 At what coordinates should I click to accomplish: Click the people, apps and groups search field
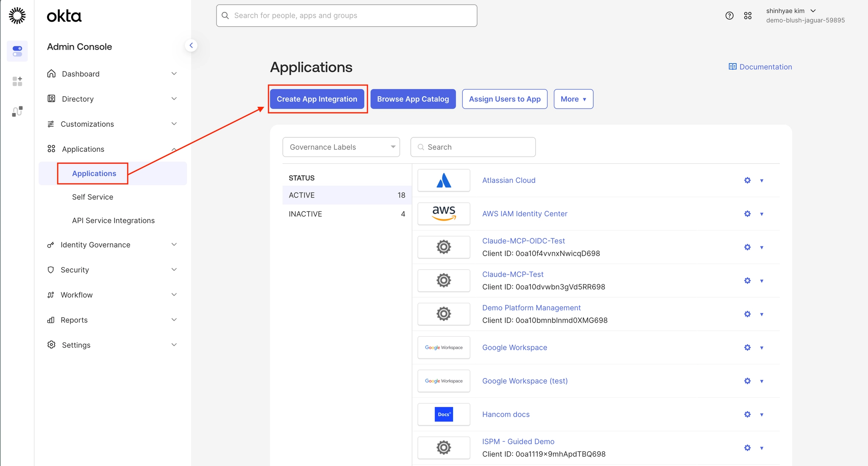click(x=347, y=16)
